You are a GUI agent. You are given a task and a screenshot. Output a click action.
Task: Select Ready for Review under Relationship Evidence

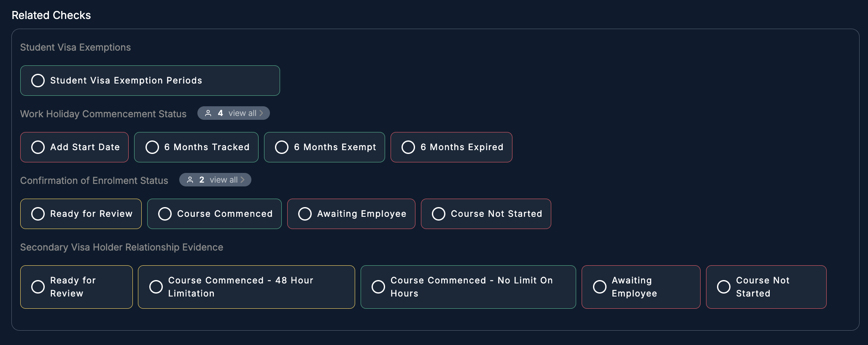coord(76,287)
